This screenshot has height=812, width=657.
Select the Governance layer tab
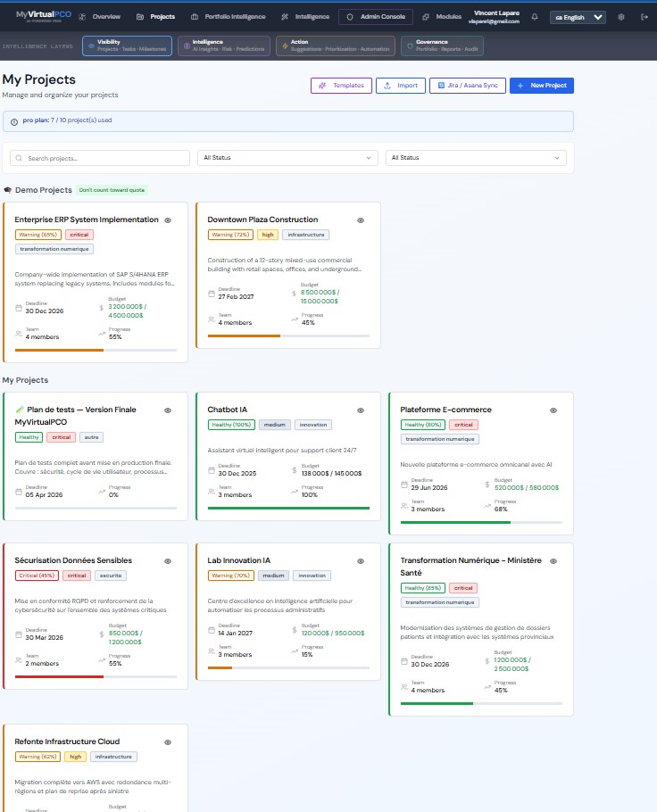tap(442, 46)
